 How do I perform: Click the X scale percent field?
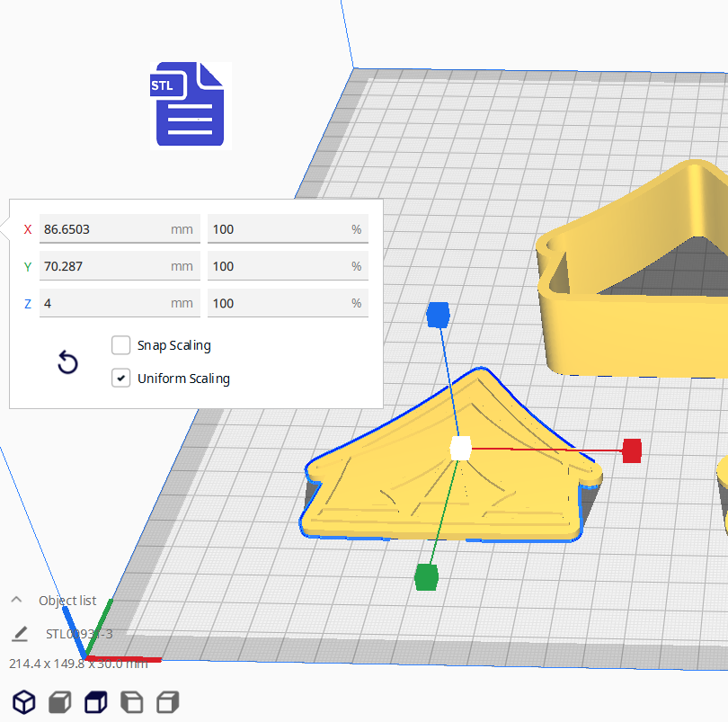click(279, 229)
